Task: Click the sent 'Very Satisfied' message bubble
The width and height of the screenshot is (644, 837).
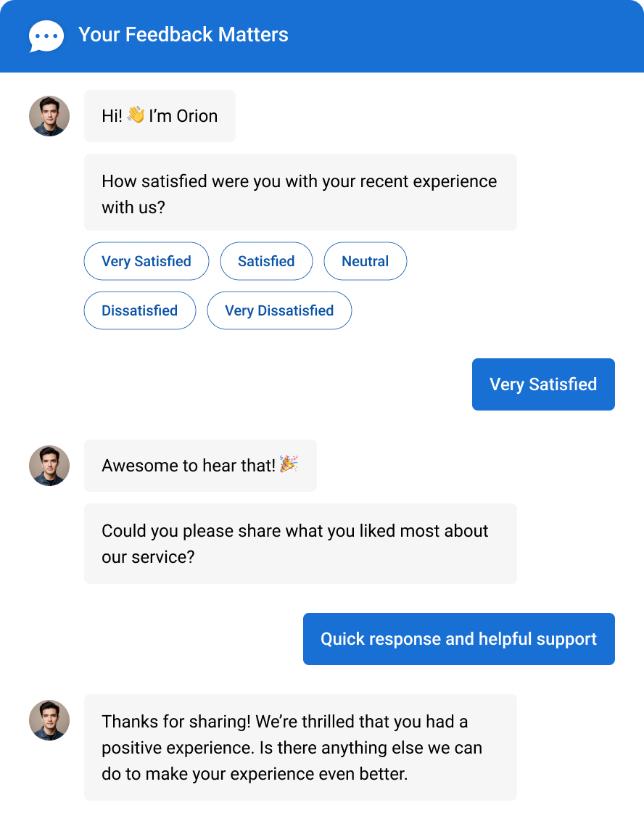Action: click(543, 384)
